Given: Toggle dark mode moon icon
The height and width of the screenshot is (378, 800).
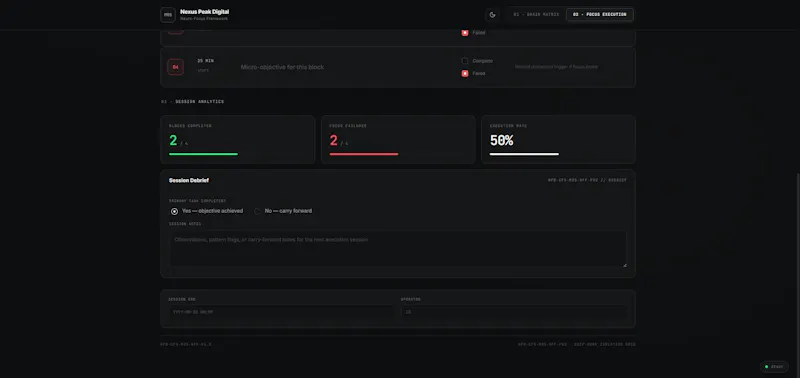Looking at the screenshot, I should [x=492, y=15].
